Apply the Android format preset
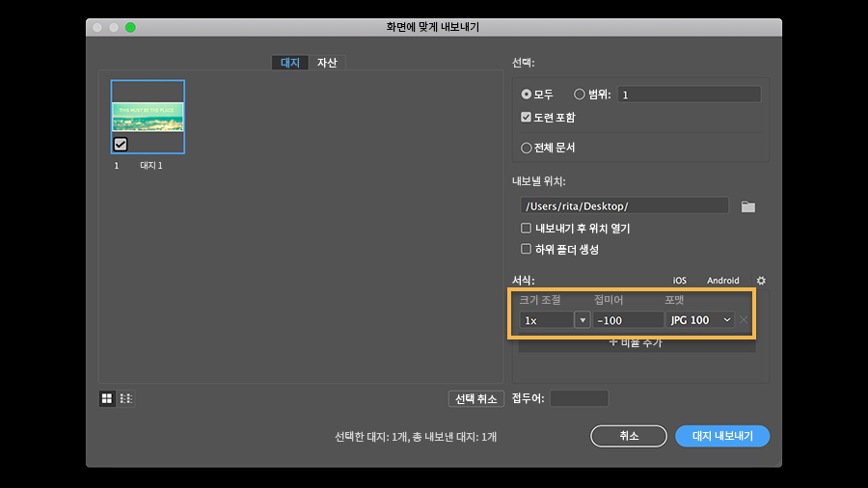 click(722, 281)
